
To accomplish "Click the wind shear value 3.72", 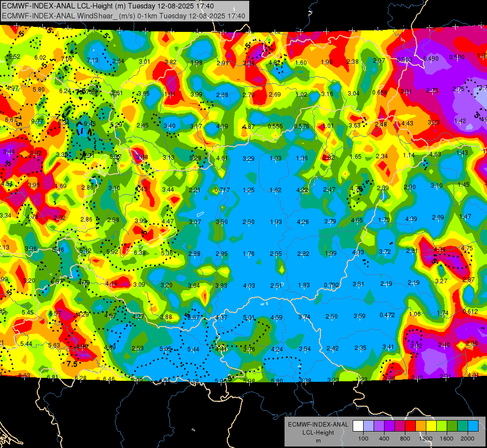I will tap(385, 251).
